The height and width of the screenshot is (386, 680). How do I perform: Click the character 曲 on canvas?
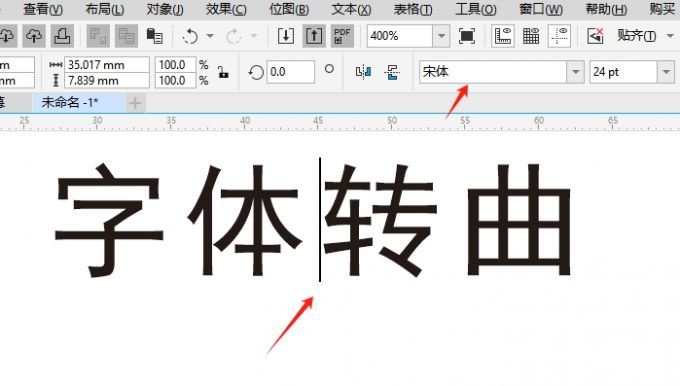pyautogui.click(x=519, y=219)
